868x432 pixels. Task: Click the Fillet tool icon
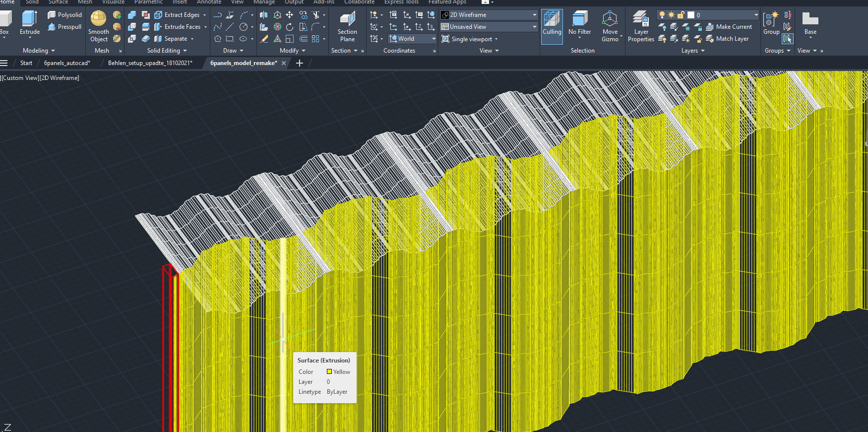pyautogui.click(x=315, y=27)
